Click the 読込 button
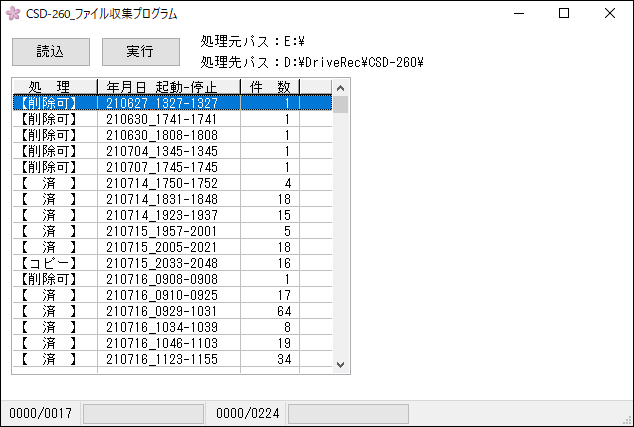Image resolution: width=634 pixels, height=427 pixels. [51, 52]
